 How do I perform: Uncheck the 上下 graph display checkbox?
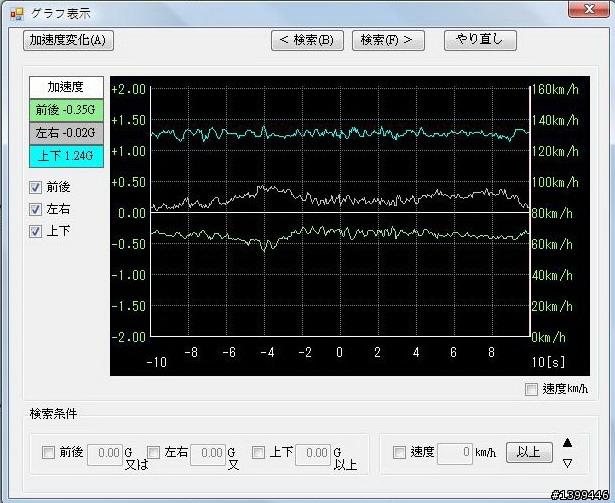click(x=35, y=231)
